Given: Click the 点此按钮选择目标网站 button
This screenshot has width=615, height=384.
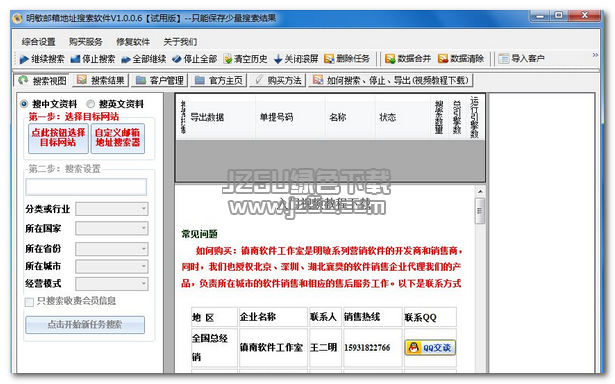Looking at the screenshot, I should coord(58,138).
